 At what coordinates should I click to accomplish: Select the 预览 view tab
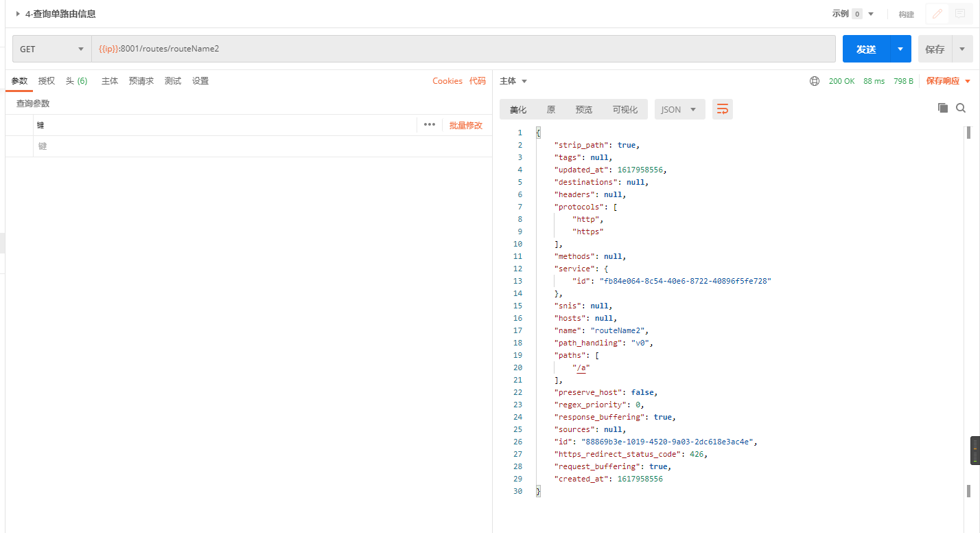point(584,109)
